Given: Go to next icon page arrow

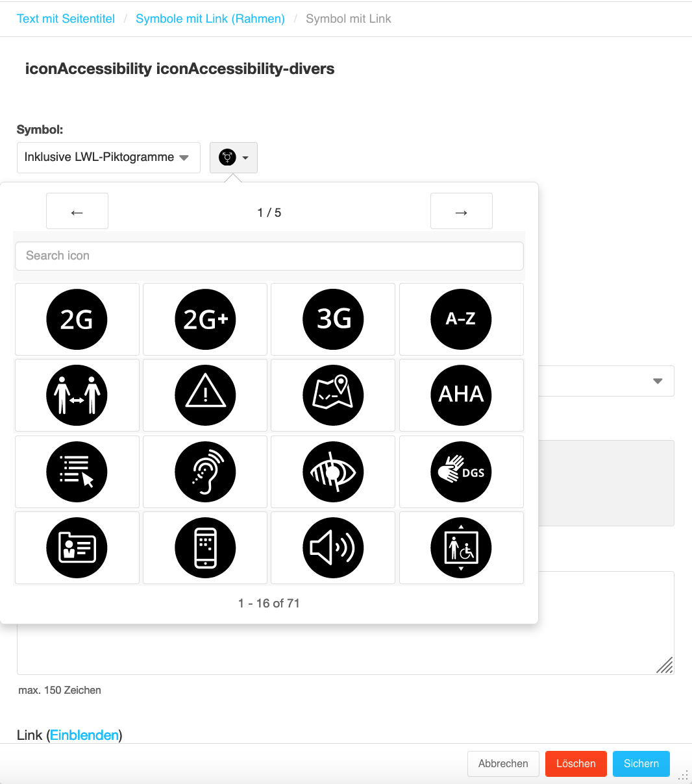Looking at the screenshot, I should 462,211.
